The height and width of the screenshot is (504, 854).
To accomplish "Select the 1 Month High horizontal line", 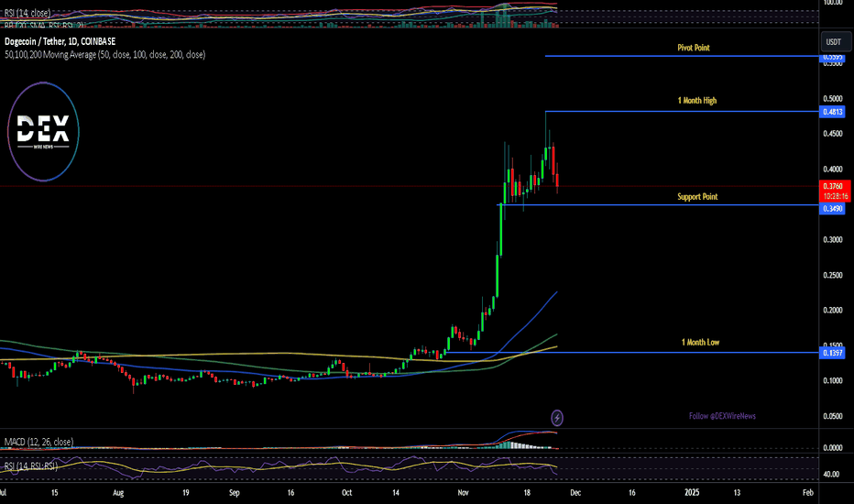I will click(682, 112).
